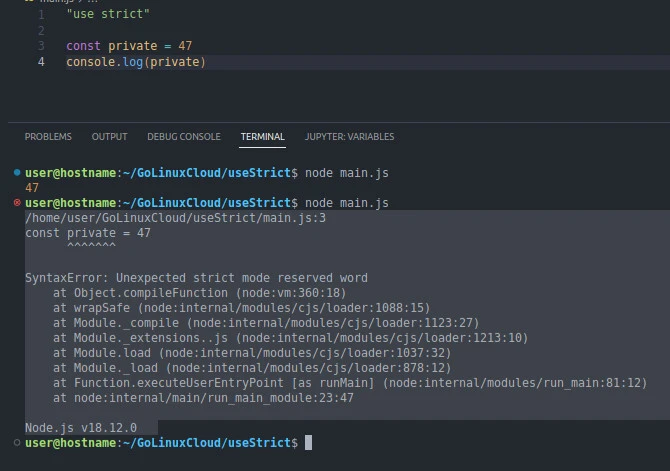The image size is (670, 471).
Task: Click the blue success command decoration dot
Action: [x=17, y=173]
